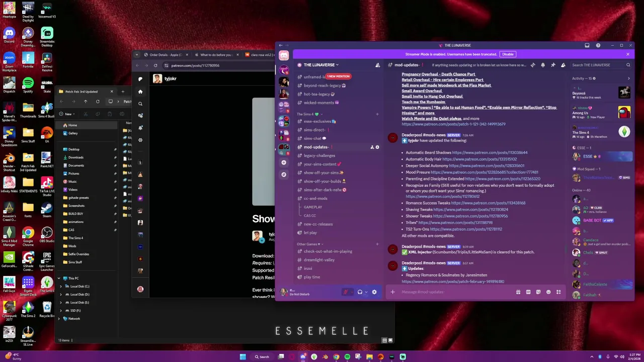The image size is (644, 362).
Task: Expand Local Disk (C:) in File Explorer
Action: click(61, 287)
